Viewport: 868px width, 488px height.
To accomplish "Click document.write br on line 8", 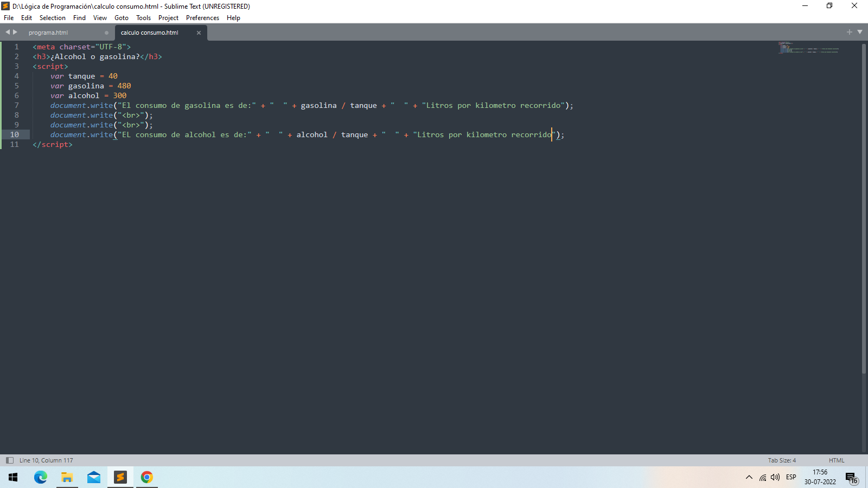I will coord(101,115).
